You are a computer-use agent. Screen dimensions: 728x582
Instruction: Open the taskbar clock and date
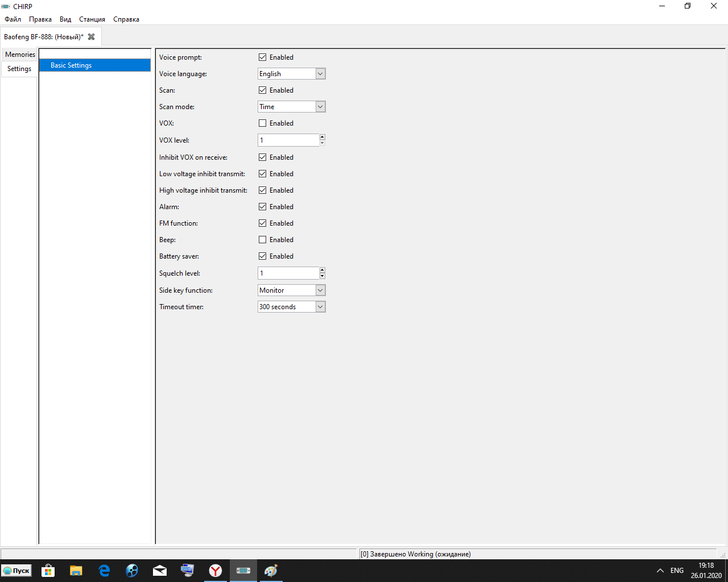point(706,571)
